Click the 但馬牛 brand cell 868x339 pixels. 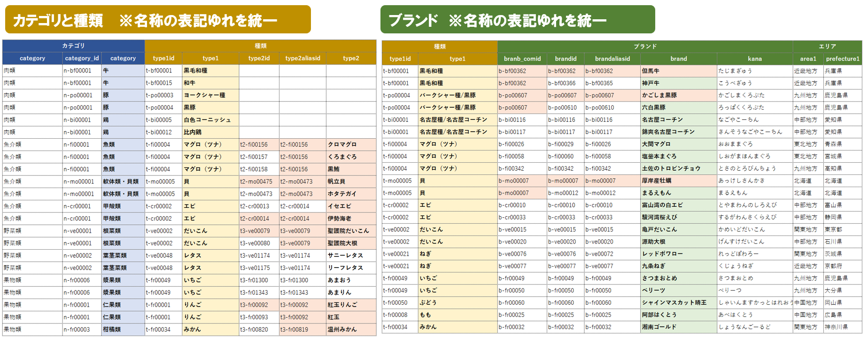(x=679, y=71)
